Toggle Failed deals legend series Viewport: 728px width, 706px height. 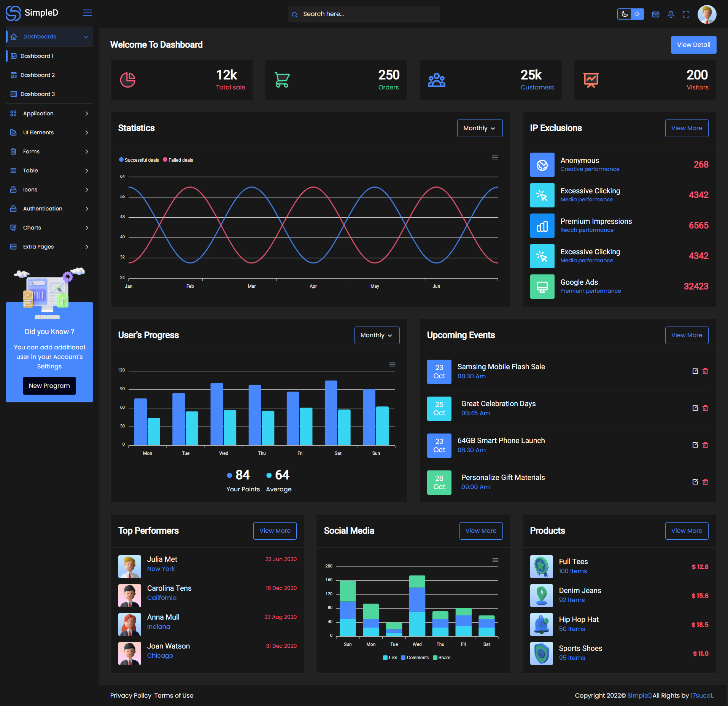178,160
